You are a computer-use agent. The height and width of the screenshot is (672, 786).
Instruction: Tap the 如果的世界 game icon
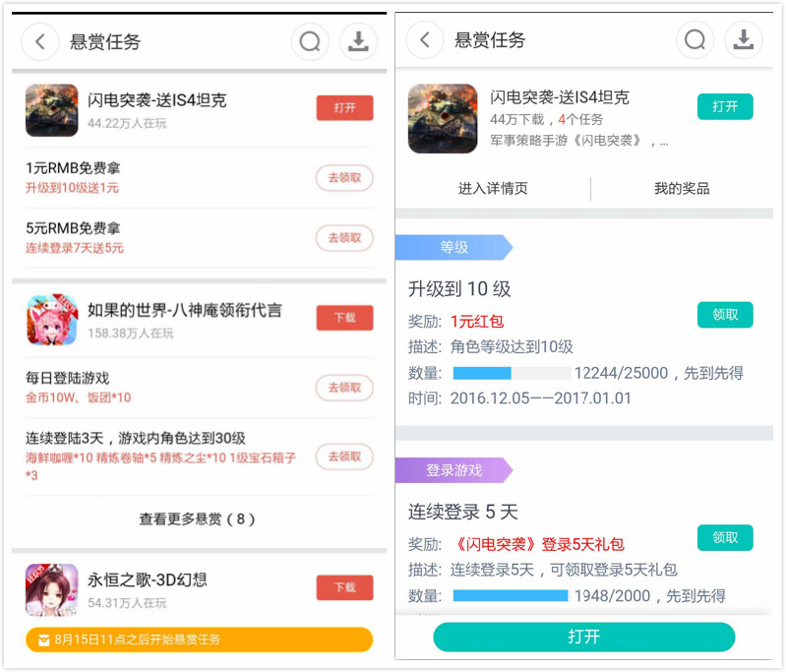[51, 320]
